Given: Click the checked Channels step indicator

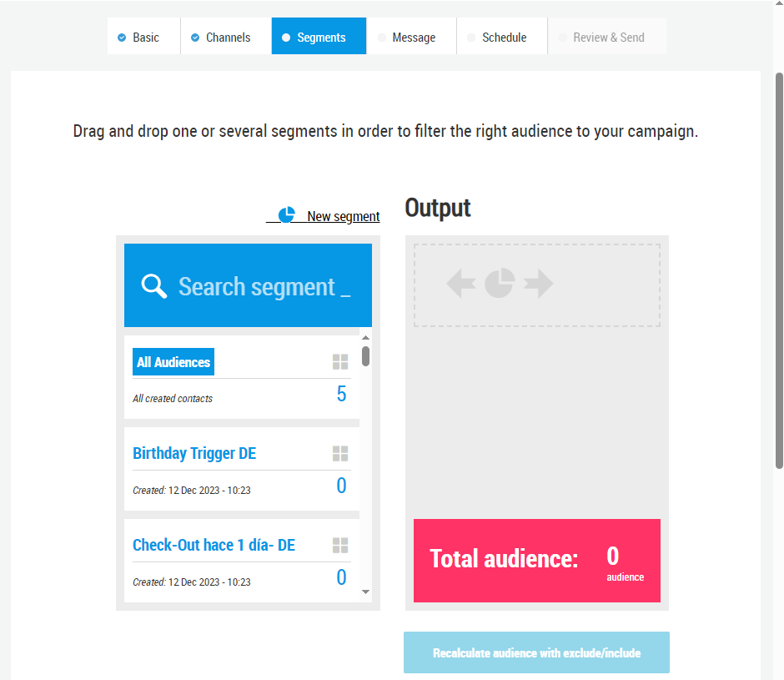Looking at the screenshot, I should [195, 38].
